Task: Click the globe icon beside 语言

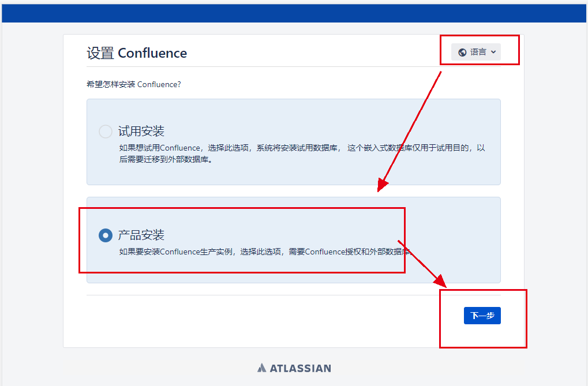Action: pos(462,53)
